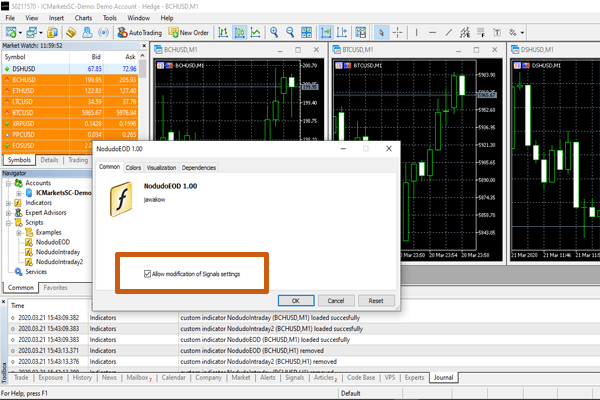Select the vertical line drawing tool
The image size is (600, 400).
pyautogui.click(x=416, y=33)
